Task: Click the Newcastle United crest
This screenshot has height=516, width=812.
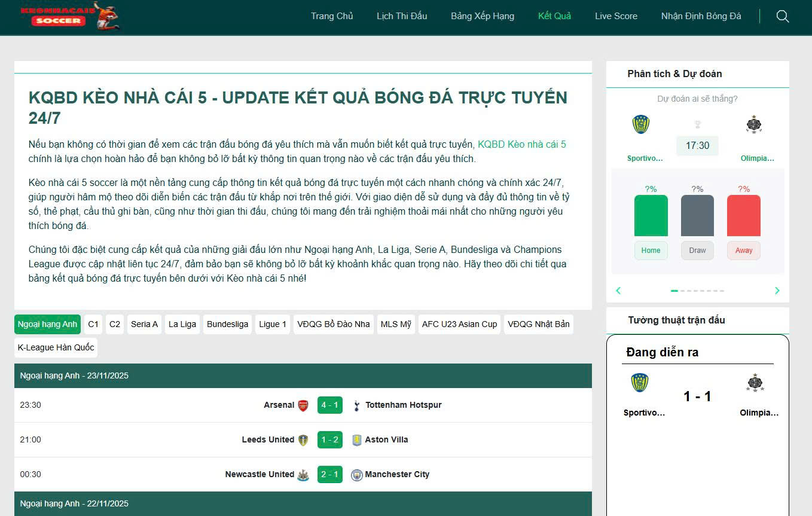Action: 303,475
